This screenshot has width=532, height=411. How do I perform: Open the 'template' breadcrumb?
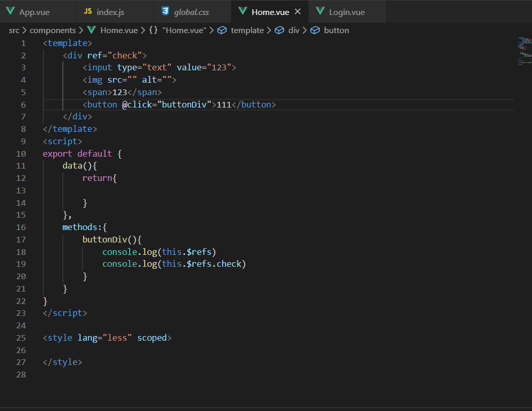tap(247, 30)
